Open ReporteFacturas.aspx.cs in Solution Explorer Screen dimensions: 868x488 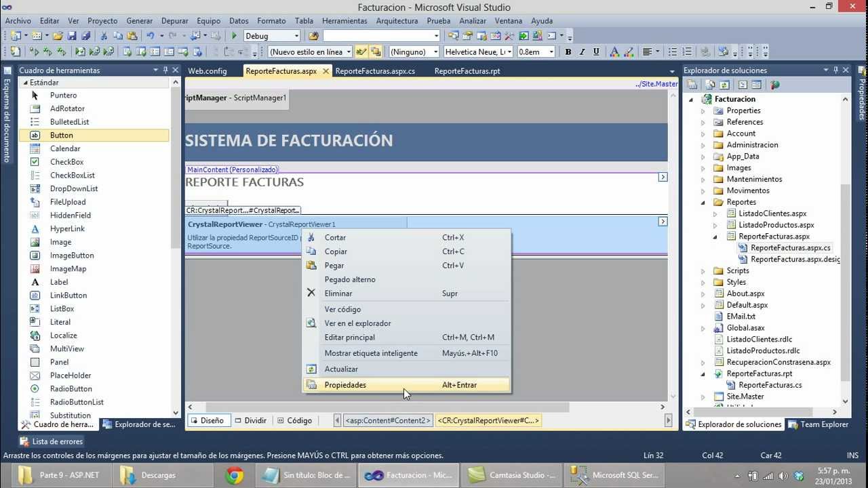[790, 248]
